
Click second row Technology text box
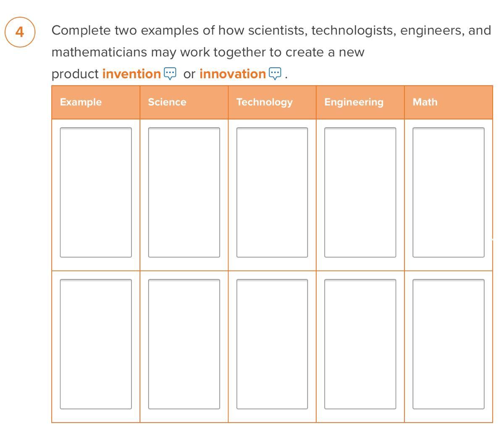click(272, 344)
